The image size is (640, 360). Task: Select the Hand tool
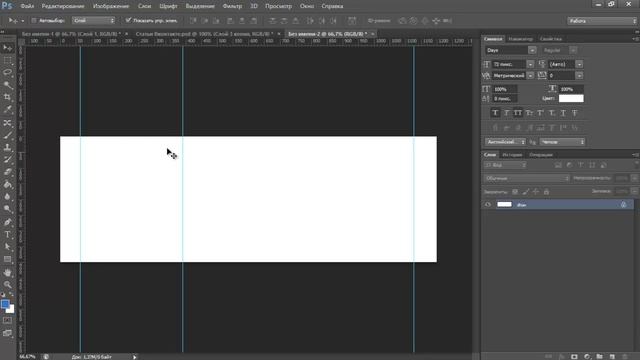click(7, 272)
